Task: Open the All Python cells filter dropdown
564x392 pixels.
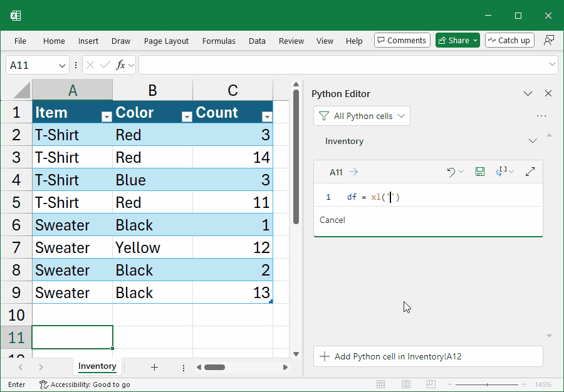Action: coord(362,116)
